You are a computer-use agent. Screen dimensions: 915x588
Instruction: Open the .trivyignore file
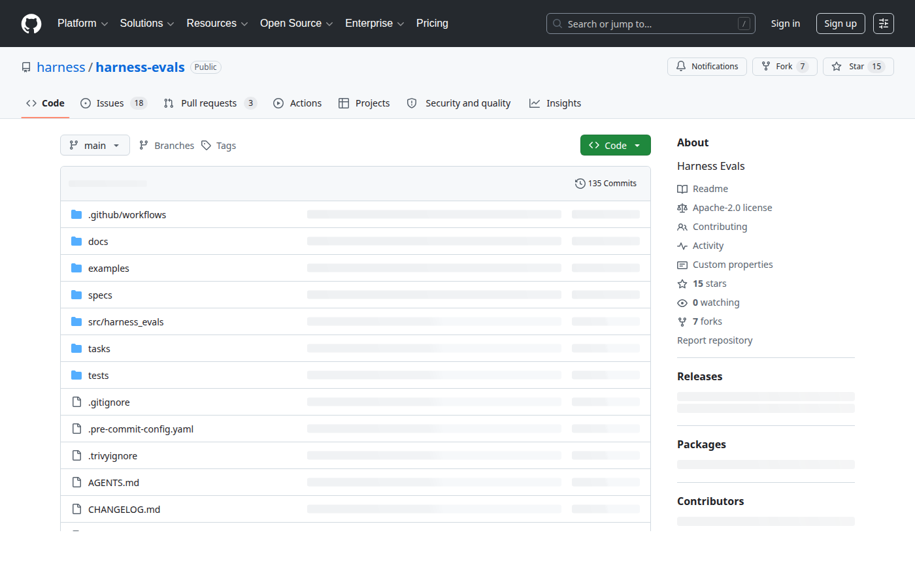click(113, 456)
